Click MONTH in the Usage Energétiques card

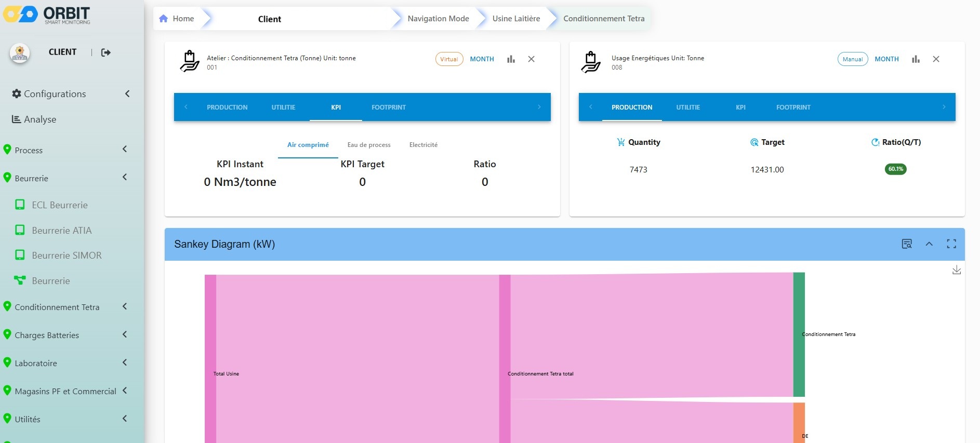pyautogui.click(x=886, y=59)
